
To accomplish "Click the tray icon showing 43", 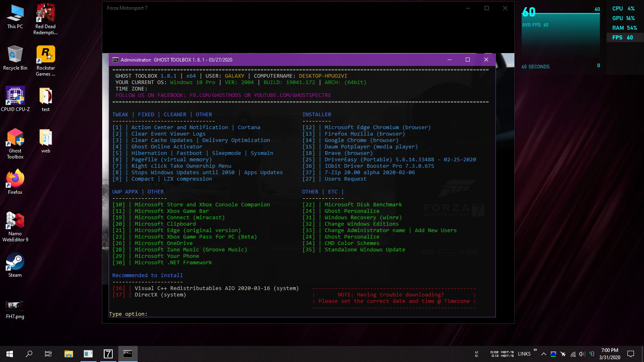I will pos(592,354).
